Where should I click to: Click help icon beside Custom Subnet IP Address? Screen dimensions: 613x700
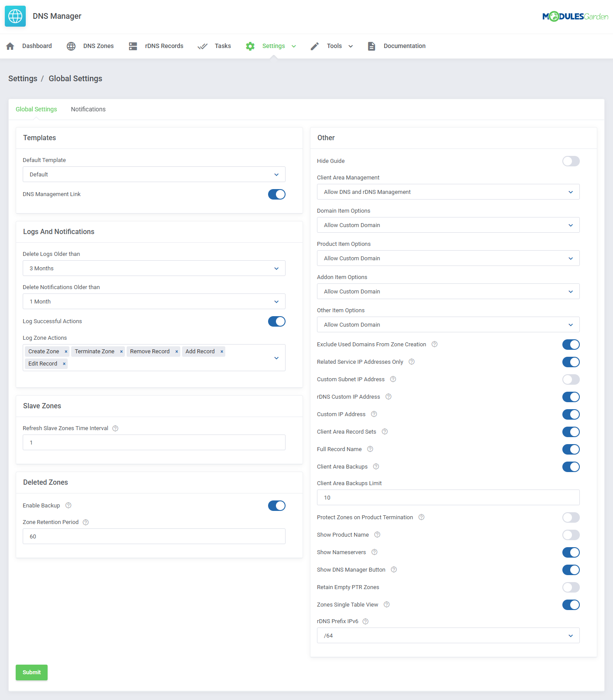pos(393,379)
